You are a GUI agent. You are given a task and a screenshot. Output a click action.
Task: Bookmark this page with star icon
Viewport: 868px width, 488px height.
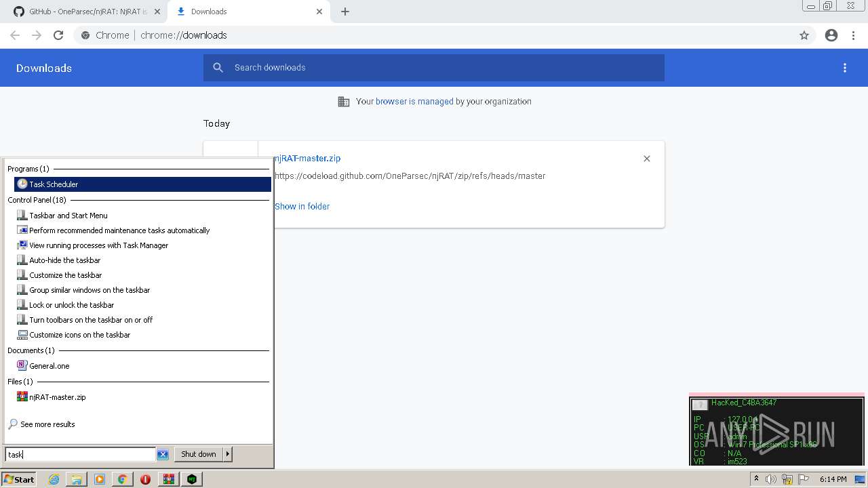(x=804, y=35)
